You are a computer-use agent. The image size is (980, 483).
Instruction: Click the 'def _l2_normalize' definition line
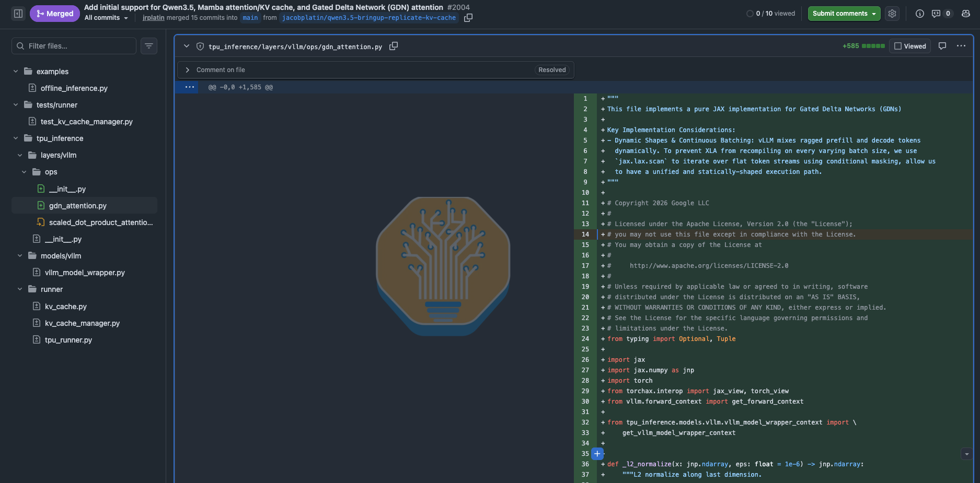pyautogui.click(x=735, y=464)
